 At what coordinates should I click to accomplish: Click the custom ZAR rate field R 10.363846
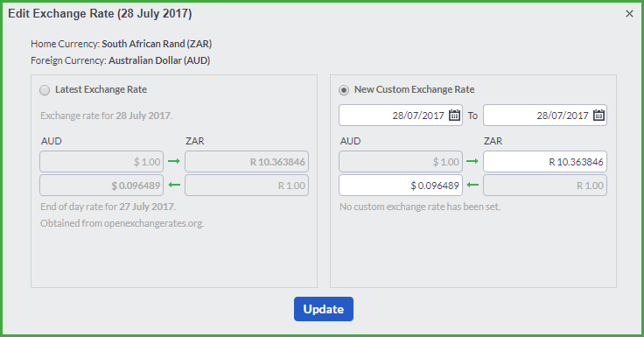coord(545,162)
